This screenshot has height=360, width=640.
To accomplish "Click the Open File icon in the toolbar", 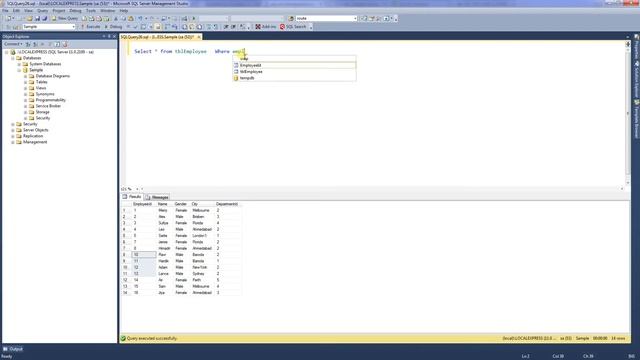I will click(29, 18).
